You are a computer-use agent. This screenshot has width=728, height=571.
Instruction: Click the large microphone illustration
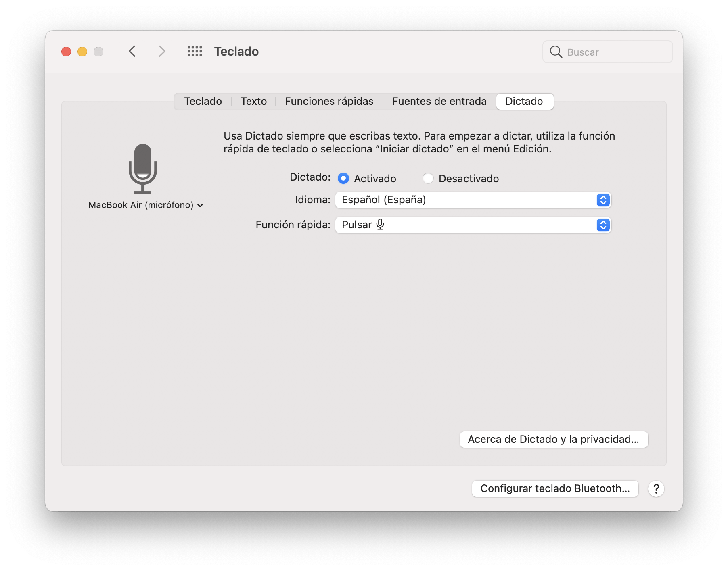click(144, 169)
